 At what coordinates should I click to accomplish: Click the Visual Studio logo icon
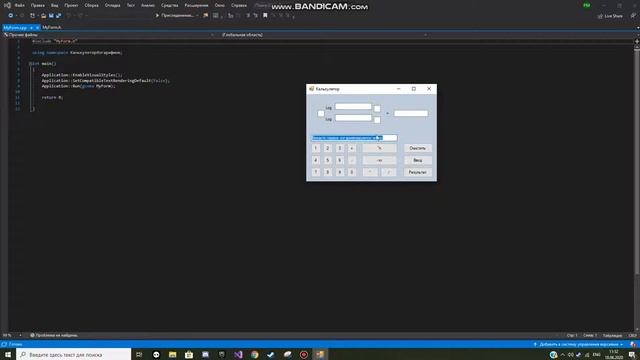click(7, 5)
